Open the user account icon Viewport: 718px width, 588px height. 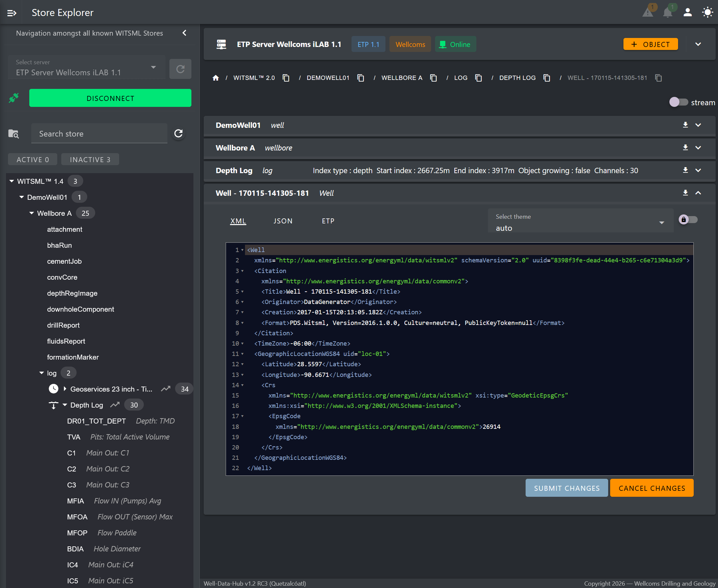tap(687, 13)
